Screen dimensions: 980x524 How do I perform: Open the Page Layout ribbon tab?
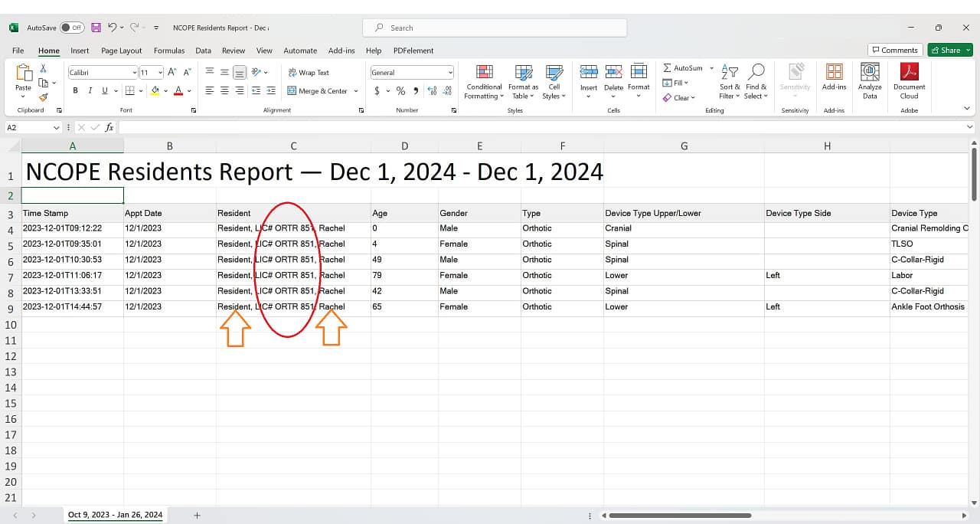(121, 51)
